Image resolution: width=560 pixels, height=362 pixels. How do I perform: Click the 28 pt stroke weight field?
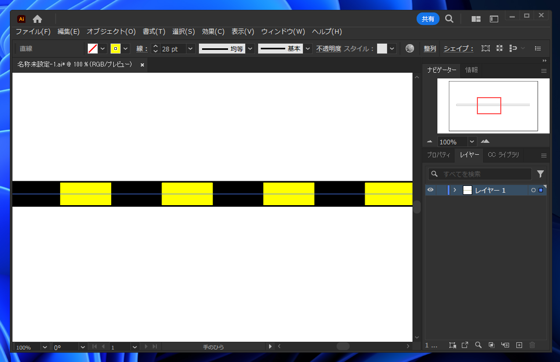pyautogui.click(x=173, y=49)
